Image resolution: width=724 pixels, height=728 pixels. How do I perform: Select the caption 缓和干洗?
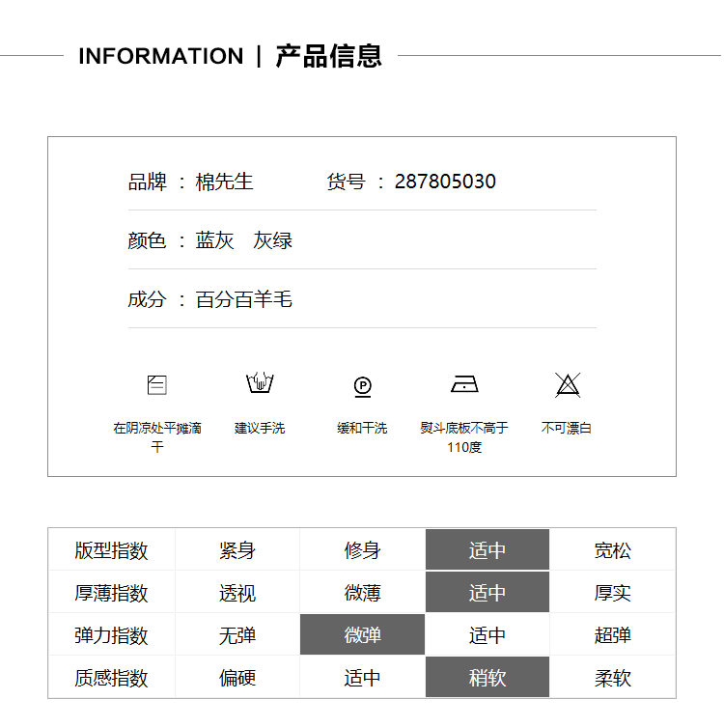[362, 428]
